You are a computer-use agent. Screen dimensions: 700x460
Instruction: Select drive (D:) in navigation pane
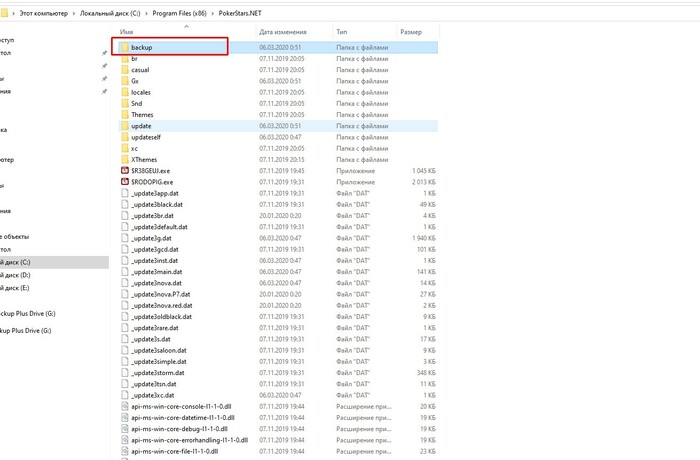(15, 275)
